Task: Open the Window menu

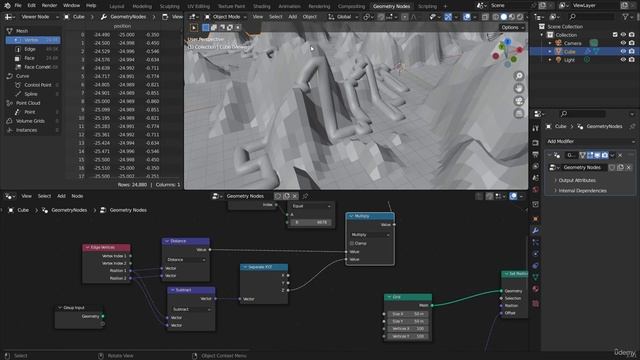Action: (x=71, y=6)
